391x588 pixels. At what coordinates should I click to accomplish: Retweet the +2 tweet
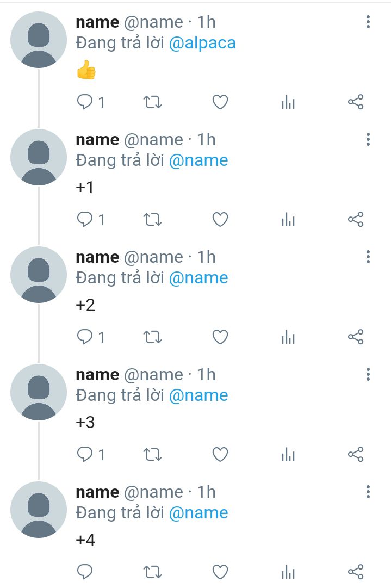coord(152,337)
